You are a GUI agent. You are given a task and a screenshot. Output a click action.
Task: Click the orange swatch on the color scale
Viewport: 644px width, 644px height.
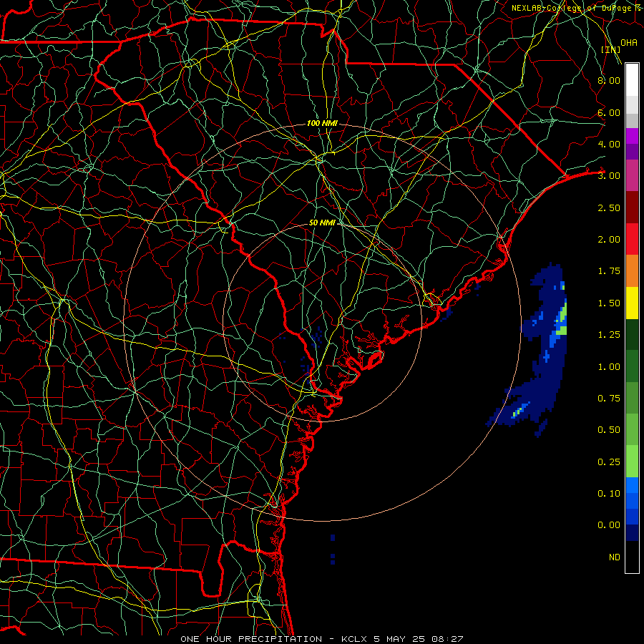click(x=632, y=270)
